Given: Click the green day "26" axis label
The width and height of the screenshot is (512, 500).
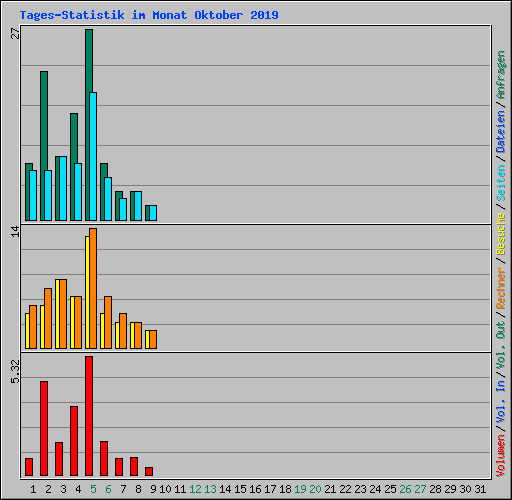Looking at the screenshot, I should click(405, 489).
